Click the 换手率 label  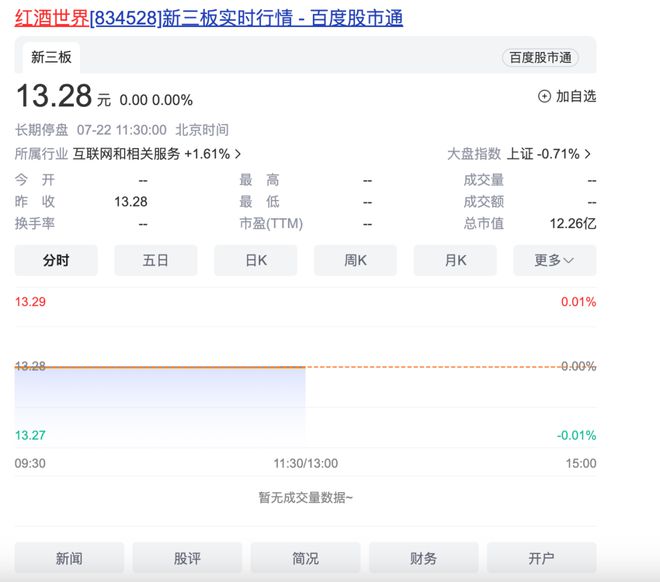click(x=35, y=223)
